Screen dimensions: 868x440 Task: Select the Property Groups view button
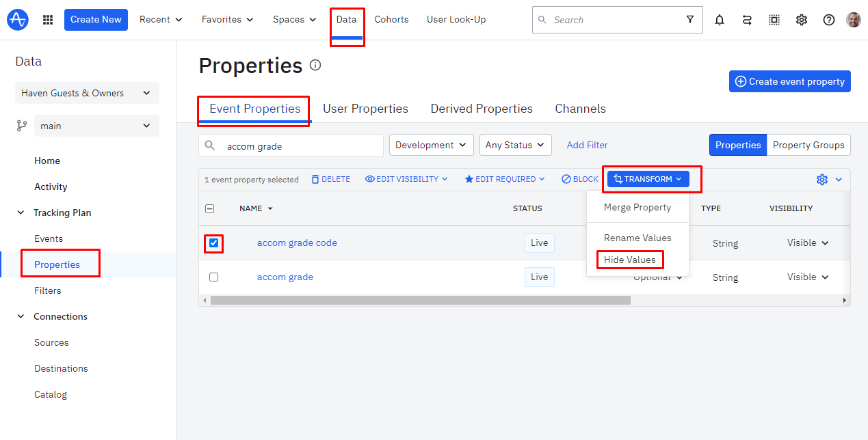pyautogui.click(x=808, y=145)
